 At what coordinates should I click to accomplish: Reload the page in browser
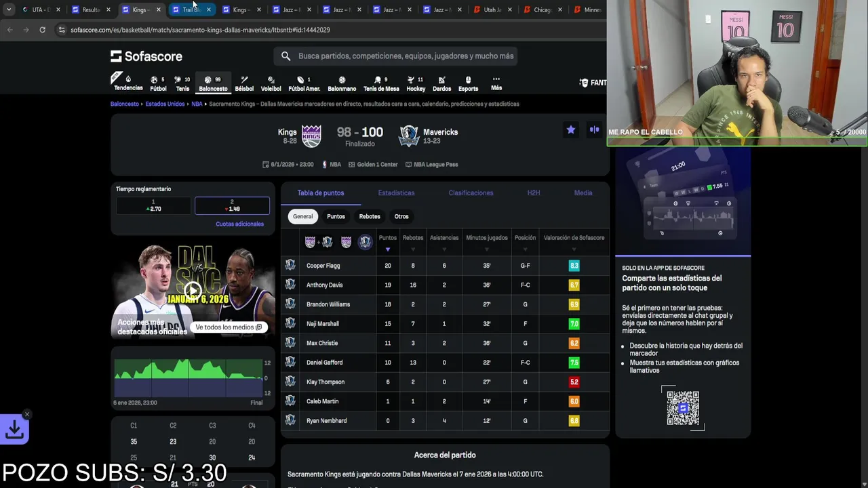(x=42, y=30)
